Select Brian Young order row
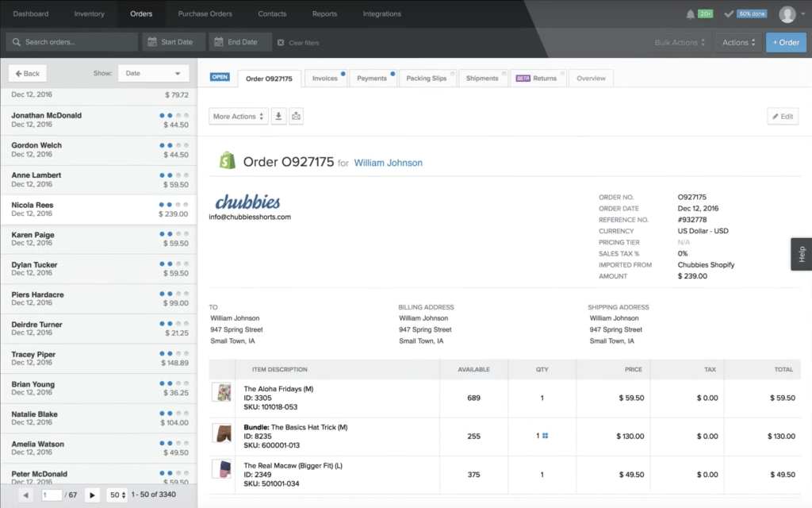The image size is (812, 508). (98, 389)
